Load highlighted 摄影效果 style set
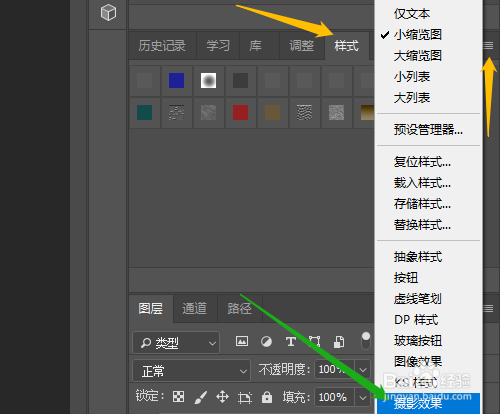Image resolution: width=500 pixels, height=414 pixels. (x=428, y=404)
